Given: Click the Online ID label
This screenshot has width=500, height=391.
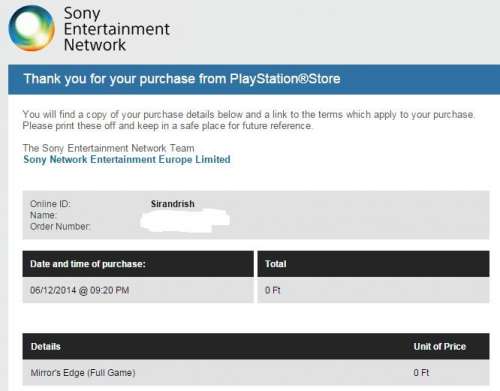Looking at the screenshot, I should click(x=50, y=204).
